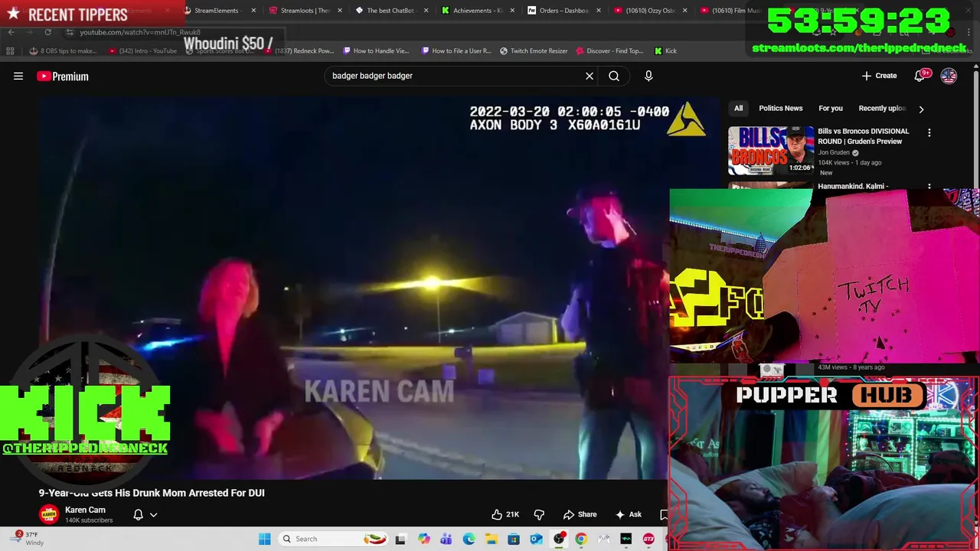Select the Politics News filter chip
The image size is (980, 551).
[780, 109]
